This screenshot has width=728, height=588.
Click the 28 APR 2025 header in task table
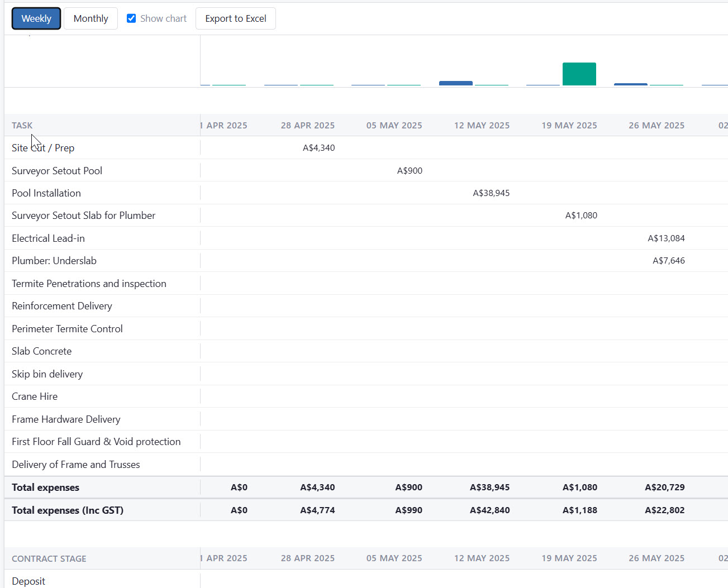308,126
